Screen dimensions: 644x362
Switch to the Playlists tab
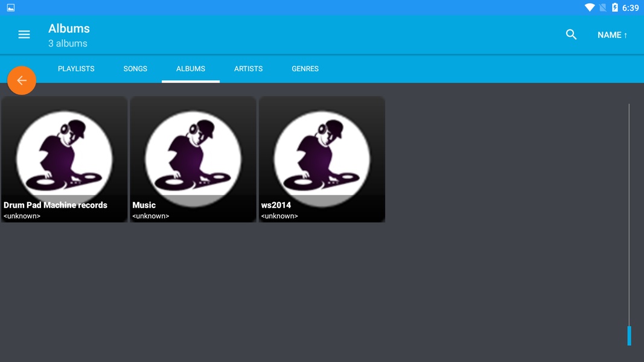pyautogui.click(x=76, y=69)
